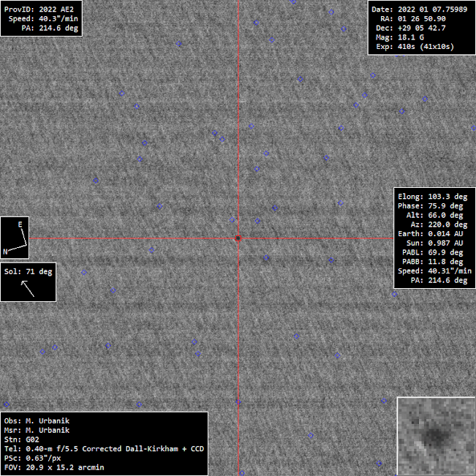Click the 'Phase: 75.9 deg' entry
Image resolution: width=476 pixels, height=476 pixels.
pos(431,205)
